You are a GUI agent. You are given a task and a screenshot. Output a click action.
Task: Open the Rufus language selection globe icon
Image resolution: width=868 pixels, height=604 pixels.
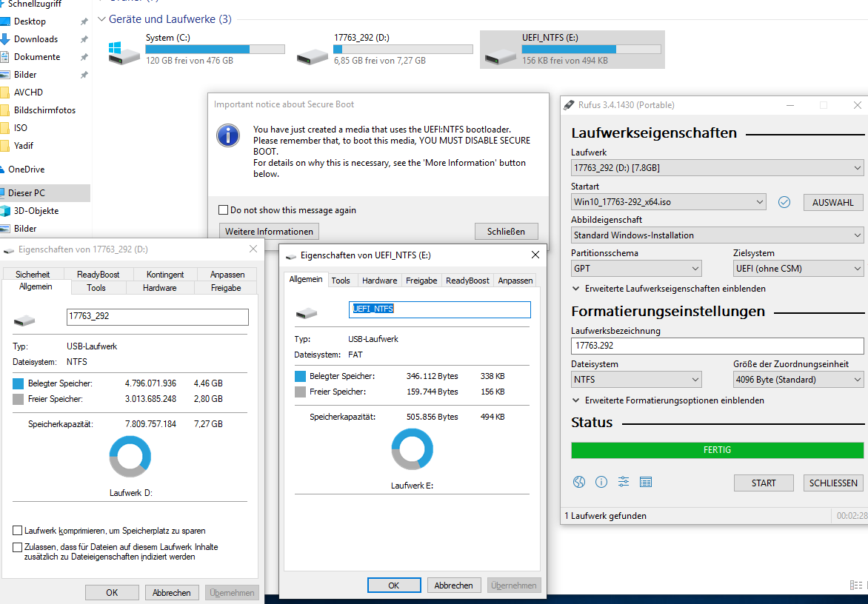pos(578,482)
